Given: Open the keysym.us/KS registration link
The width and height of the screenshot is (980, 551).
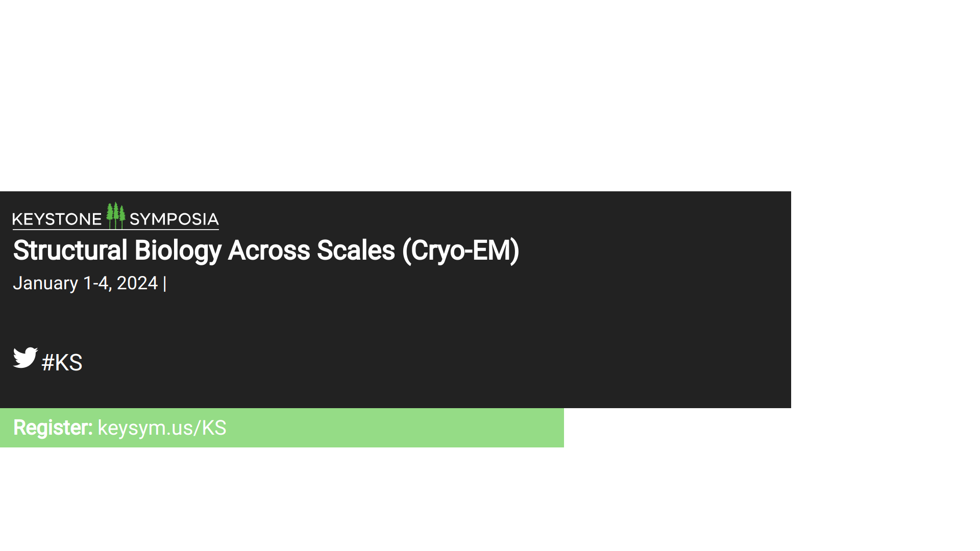Looking at the screenshot, I should [162, 428].
